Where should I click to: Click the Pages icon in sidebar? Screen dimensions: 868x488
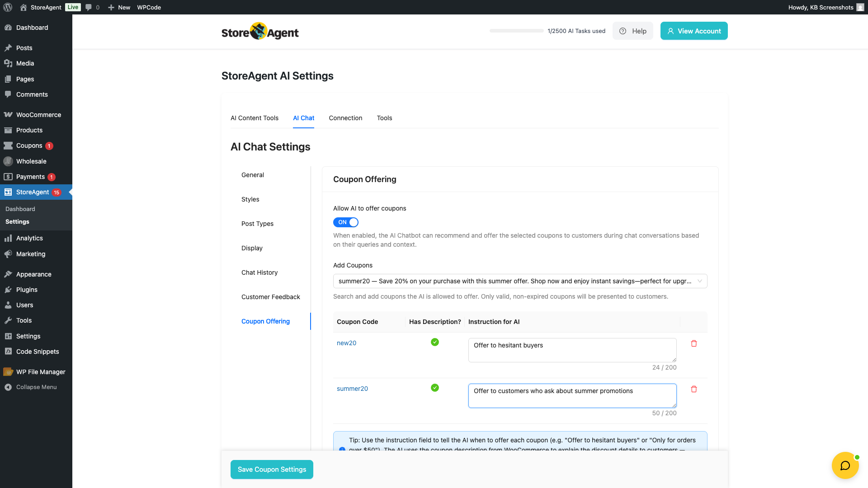pyautogui.click(x=8, y=79)
